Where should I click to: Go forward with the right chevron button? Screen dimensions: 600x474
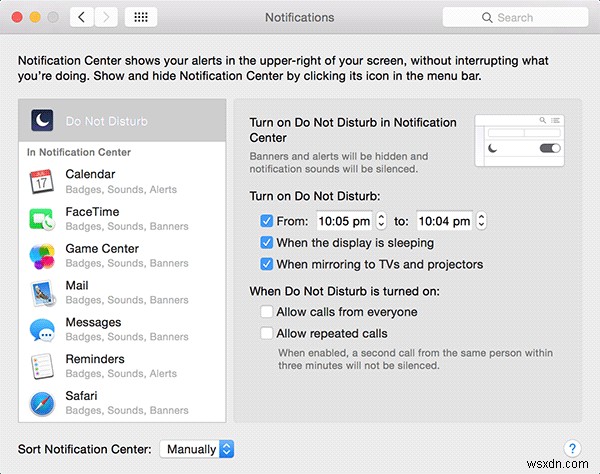pyautogui.click(x=106, y=17)
